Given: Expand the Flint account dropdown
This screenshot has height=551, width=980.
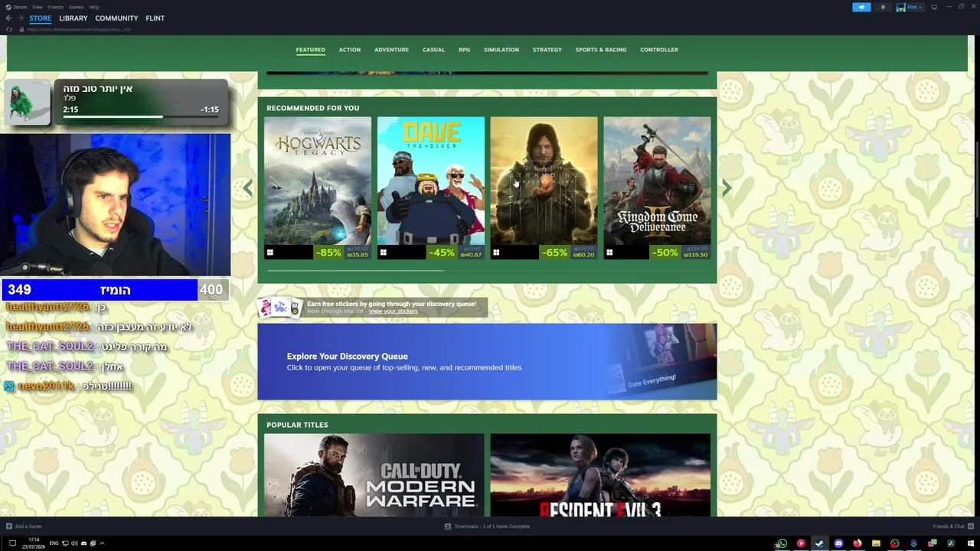Looking at the screenshot, I should [910, 7].
